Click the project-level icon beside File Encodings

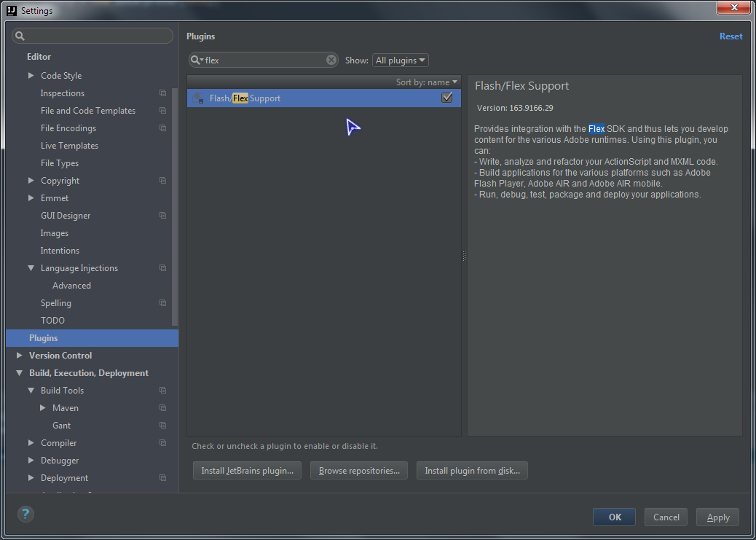163,128
